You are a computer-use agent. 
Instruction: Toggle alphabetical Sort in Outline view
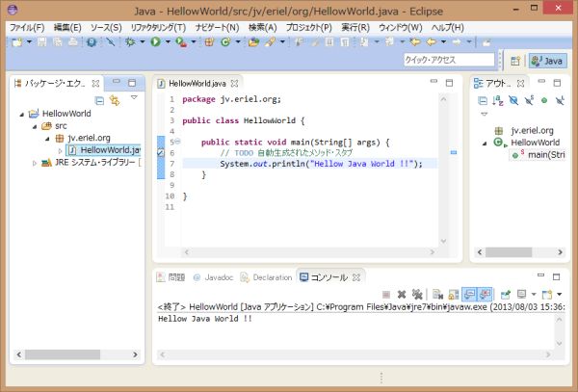(x=498, y=100)
